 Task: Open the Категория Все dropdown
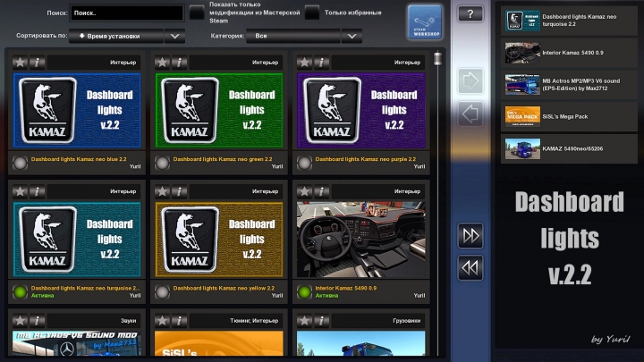click(293, 36)
